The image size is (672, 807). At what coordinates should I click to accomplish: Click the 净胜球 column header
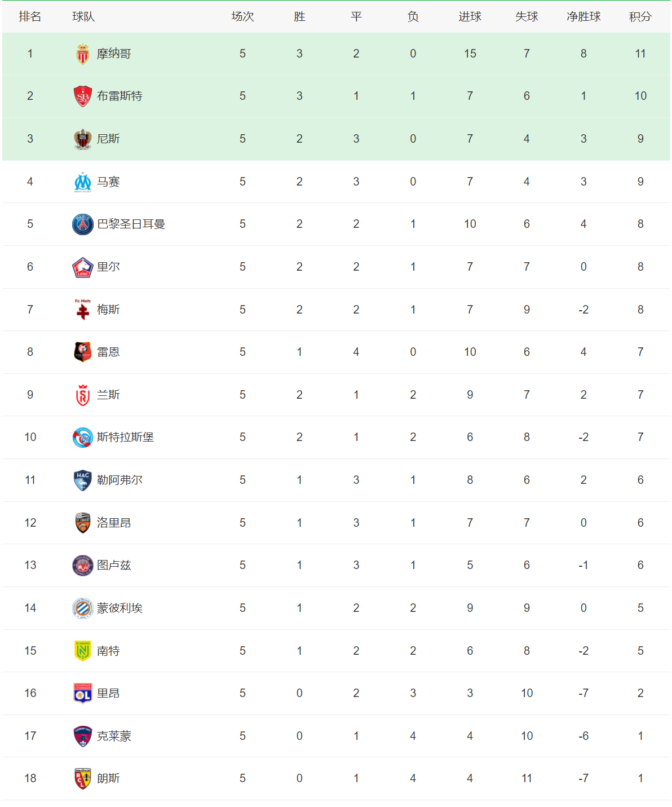(x=583, y=17)
